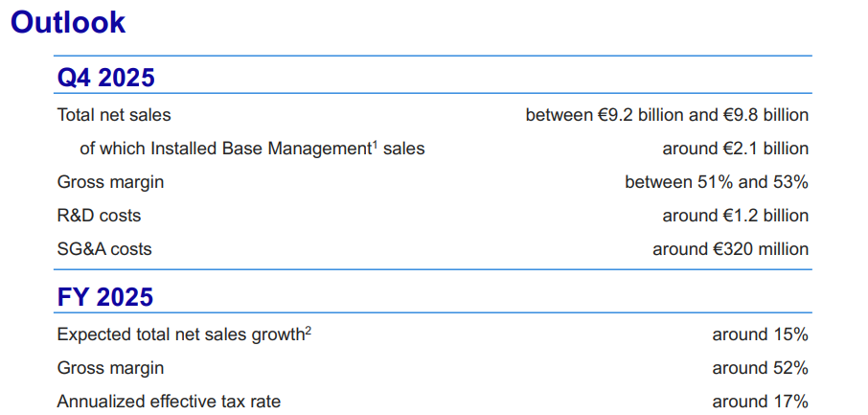Click the Annualized effective tax rate label
Viewport: 868px width, 415px height.
(x=169, y=402)
